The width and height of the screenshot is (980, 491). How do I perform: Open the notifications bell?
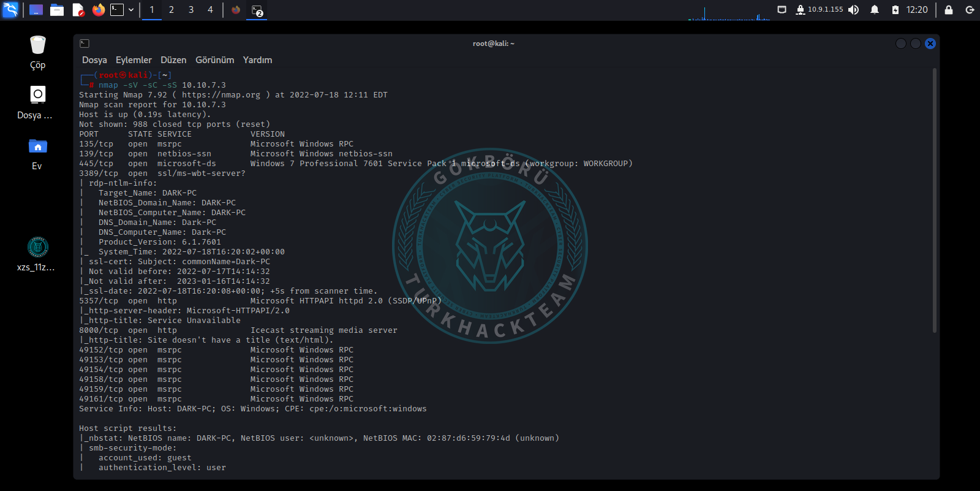[x=875, y=10]
